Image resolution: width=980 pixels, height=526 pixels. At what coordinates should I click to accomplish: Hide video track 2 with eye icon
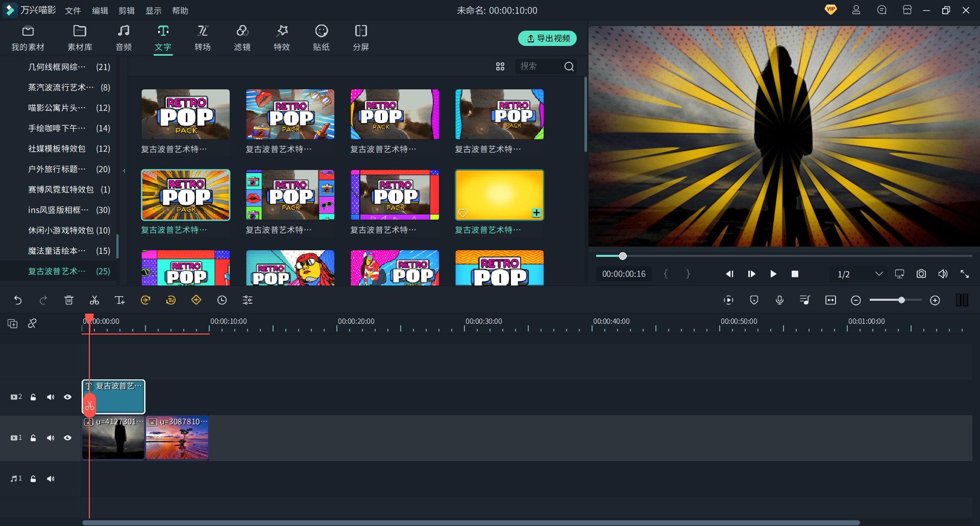67,397
